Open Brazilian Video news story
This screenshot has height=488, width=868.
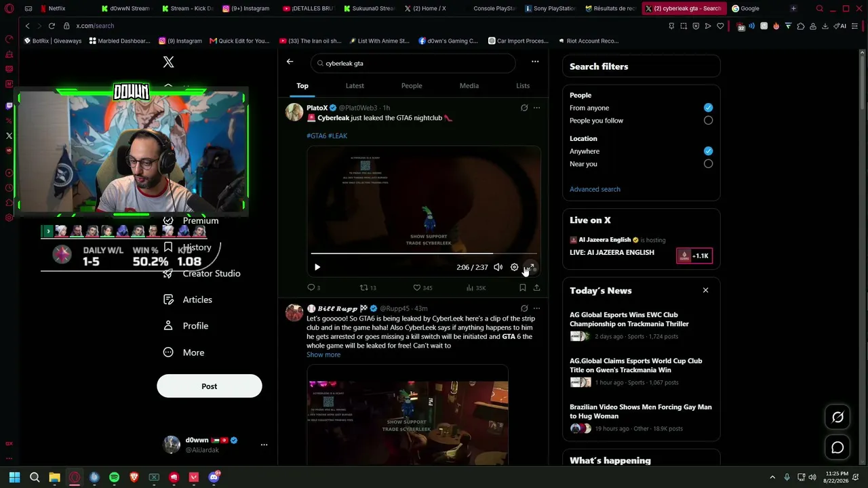click(641, 418)
